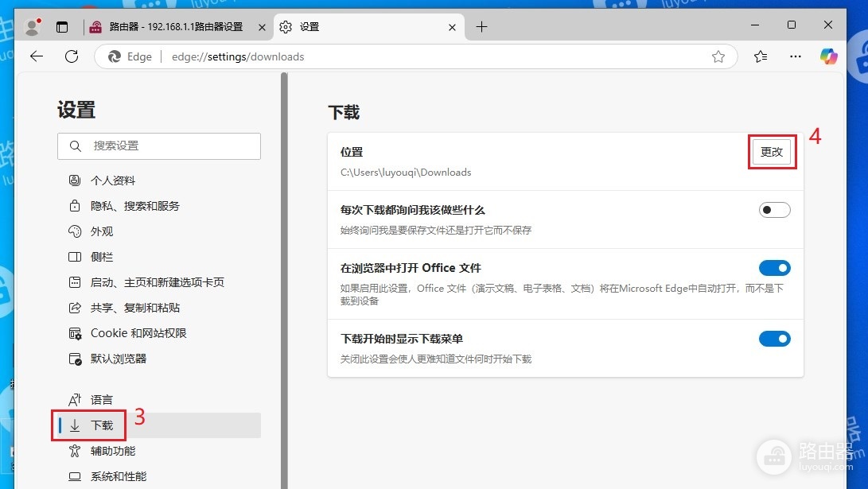
Task: Open the favorites list icon
Action: [x=761, y=56]
